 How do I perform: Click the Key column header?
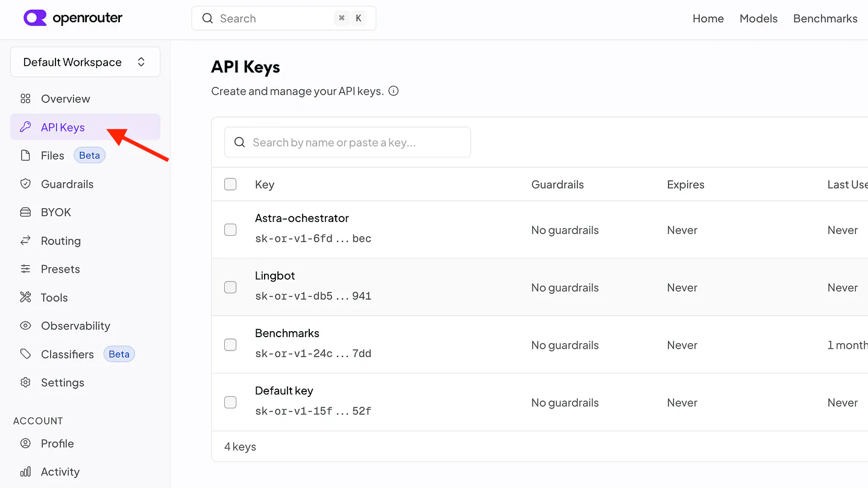click(265, 185)
